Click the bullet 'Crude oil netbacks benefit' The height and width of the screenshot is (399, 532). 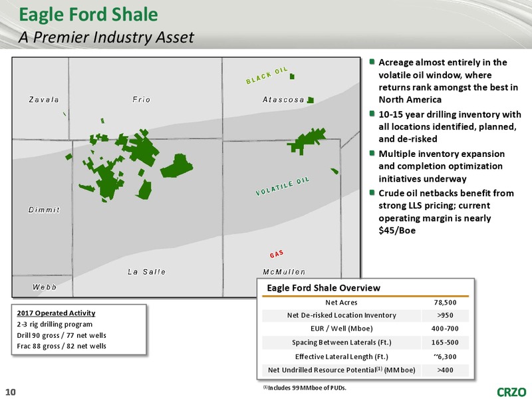(x=446, y=211)
